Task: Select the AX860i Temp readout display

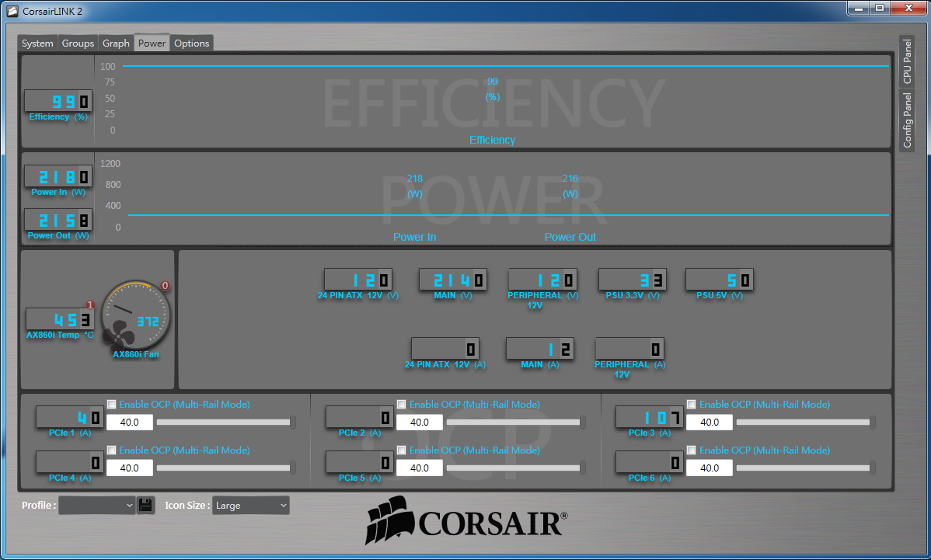Action: tap(60, 319)
